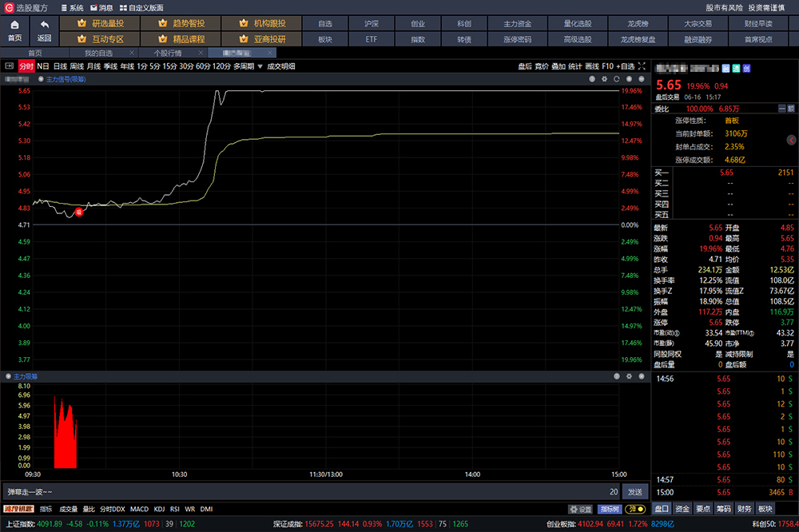
Task: Open 统计 statistics tool
Action: point(575,66)
